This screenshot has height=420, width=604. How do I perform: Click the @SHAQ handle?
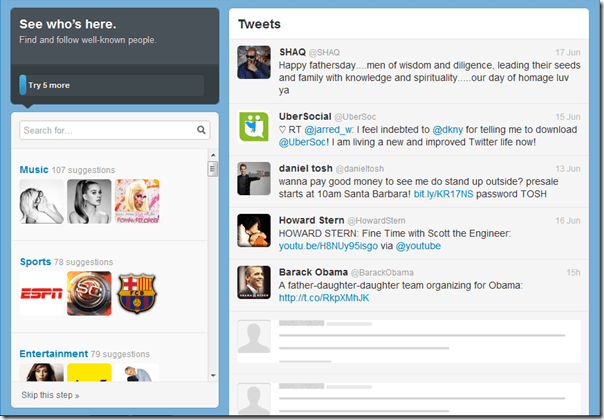tap(324, 52)
